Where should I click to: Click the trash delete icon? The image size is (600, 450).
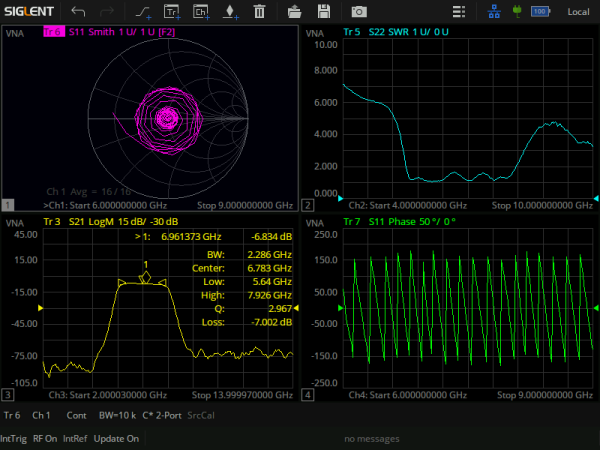[259, 12]
